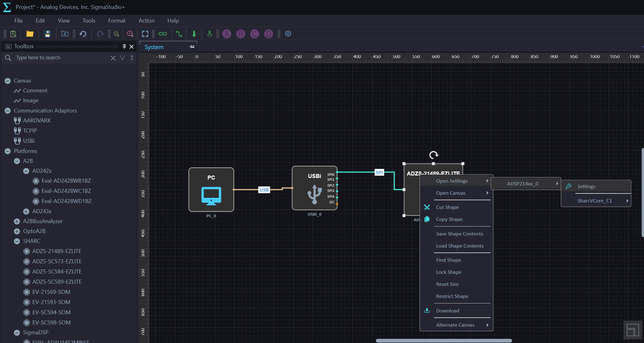Select the purple C circle button
Viewport: 644px width, 343px height.
coord(254,34)
